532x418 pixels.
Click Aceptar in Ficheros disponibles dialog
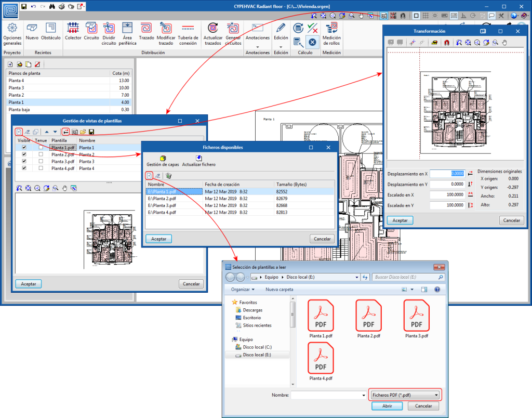pyautogui.click(x=159, y=239)
